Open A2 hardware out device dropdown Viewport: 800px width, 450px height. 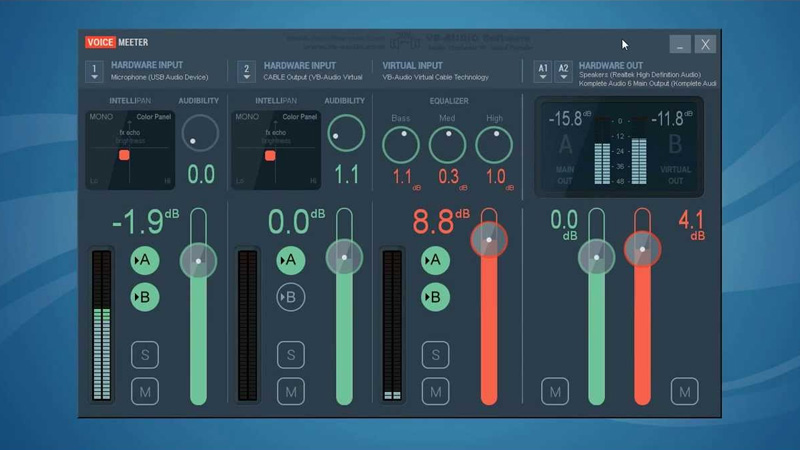(x=563, y=71)
